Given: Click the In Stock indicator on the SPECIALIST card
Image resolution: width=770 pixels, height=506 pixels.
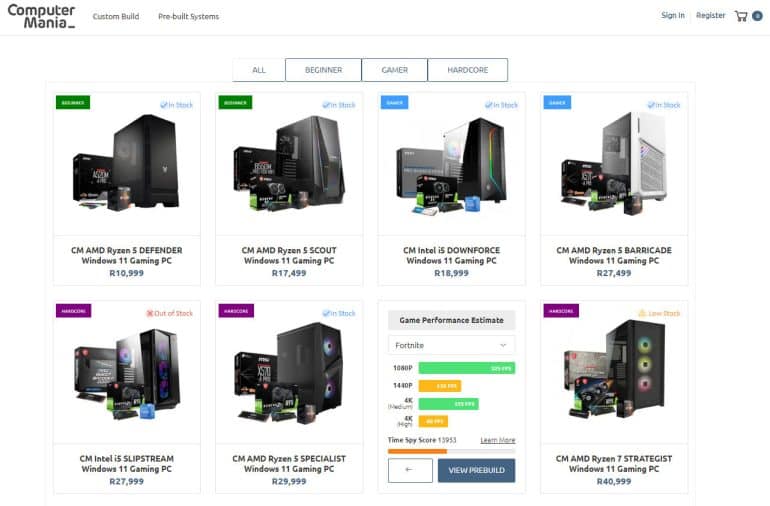Looking at the screenshot, I should click(339, 313).
